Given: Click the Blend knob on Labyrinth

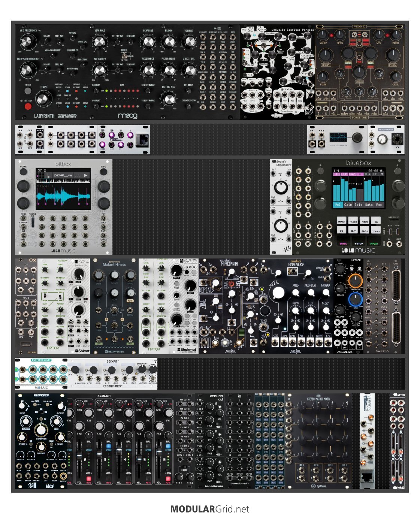Looking at the screenshot, I should point(169,41).
